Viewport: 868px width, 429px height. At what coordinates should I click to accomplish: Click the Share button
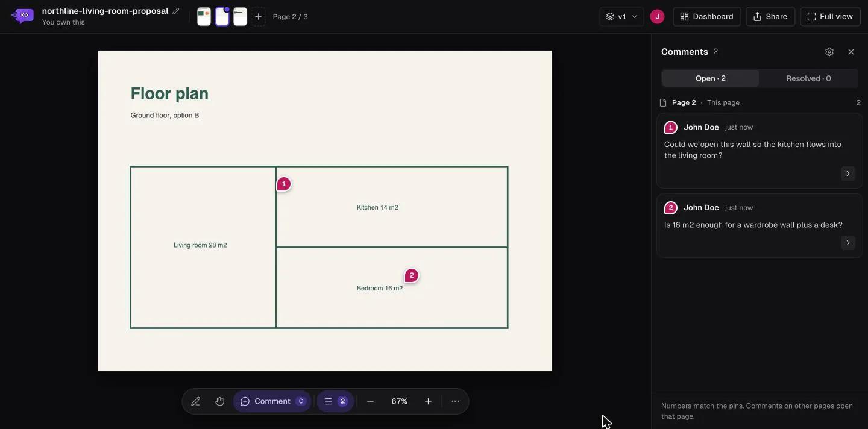(x=770, y=16)
